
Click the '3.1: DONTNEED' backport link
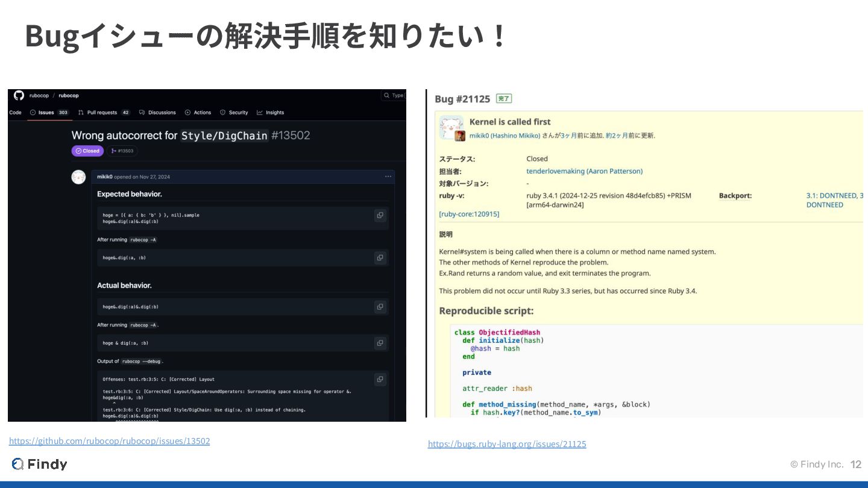pyautogui.click(x=832, y=196)
